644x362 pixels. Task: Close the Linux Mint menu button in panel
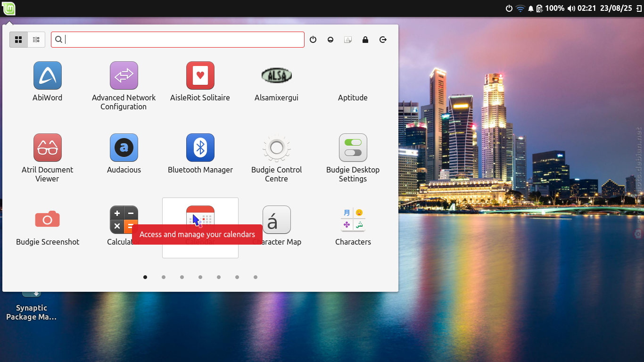click(x=9, y=8)
